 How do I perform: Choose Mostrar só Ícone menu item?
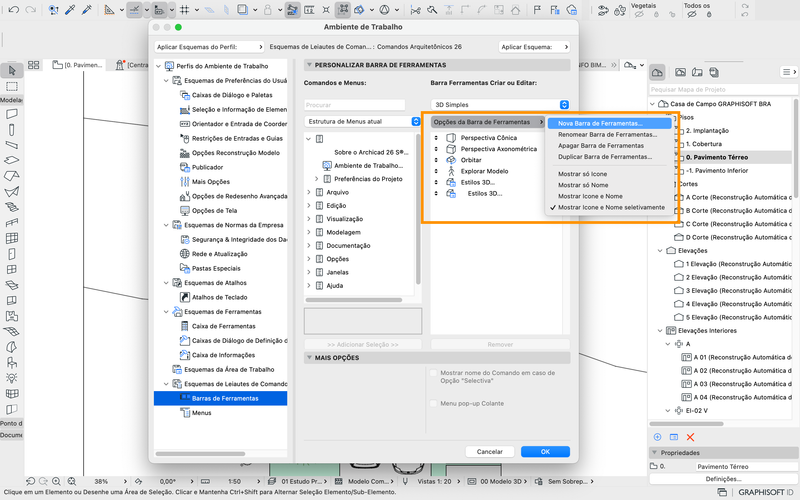tap(582, 174)
